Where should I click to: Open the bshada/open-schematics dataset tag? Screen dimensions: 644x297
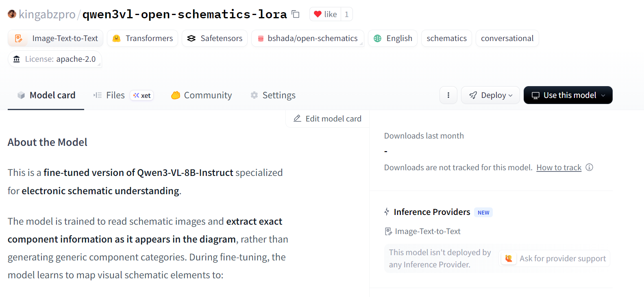307,38
